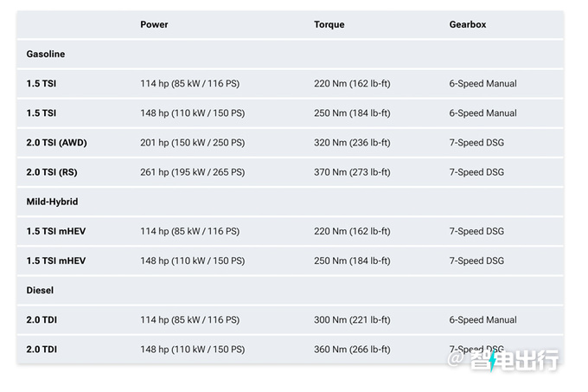Viewport: 588px width, 392px height.
Task: Click the 360 Nm (266 lb-ft) torque cell
Action: [352, 350]
